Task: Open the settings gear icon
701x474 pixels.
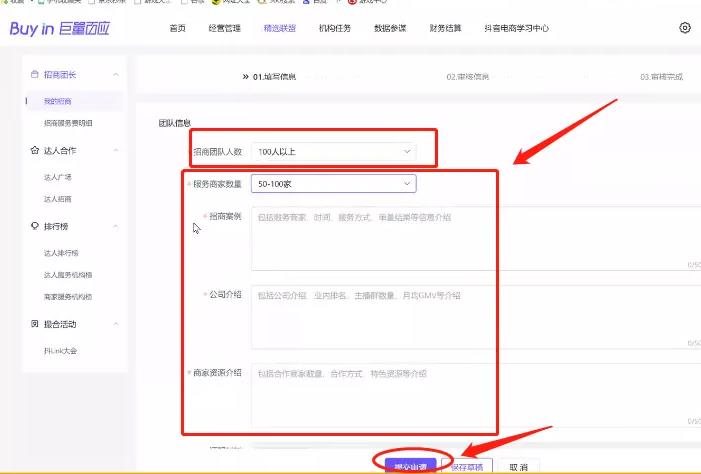Action: (x=685, y=28)
